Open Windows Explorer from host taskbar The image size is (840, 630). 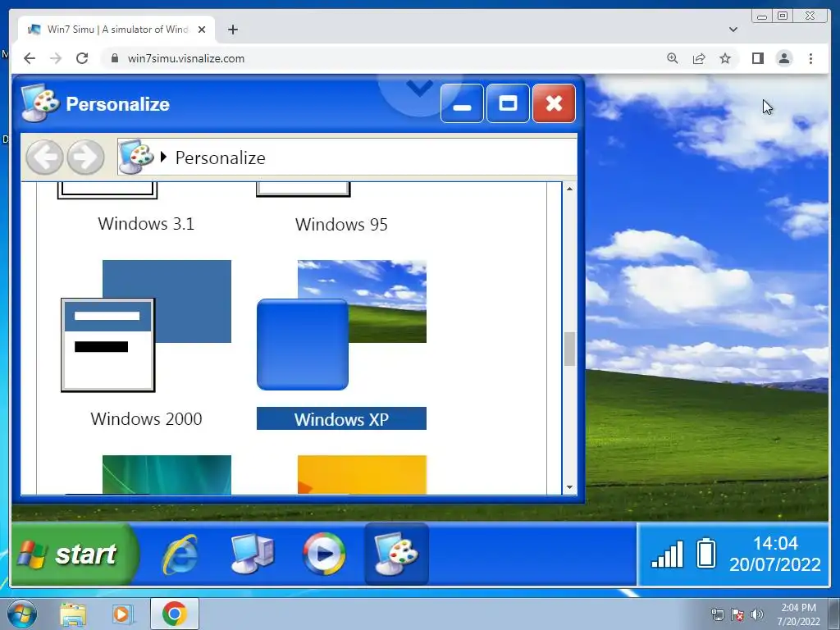point(73,614)
